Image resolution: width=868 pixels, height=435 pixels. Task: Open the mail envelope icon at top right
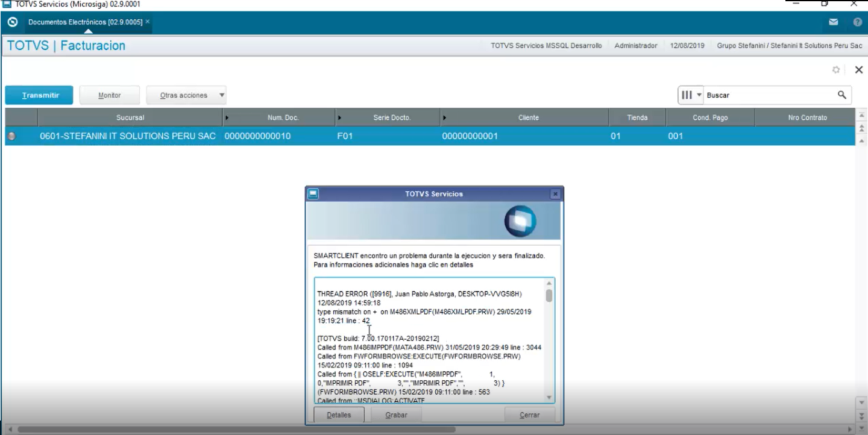point(834,22)
